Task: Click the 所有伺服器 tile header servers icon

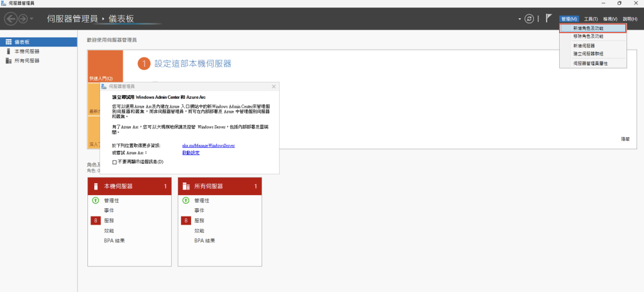Action: click(186, 187)
